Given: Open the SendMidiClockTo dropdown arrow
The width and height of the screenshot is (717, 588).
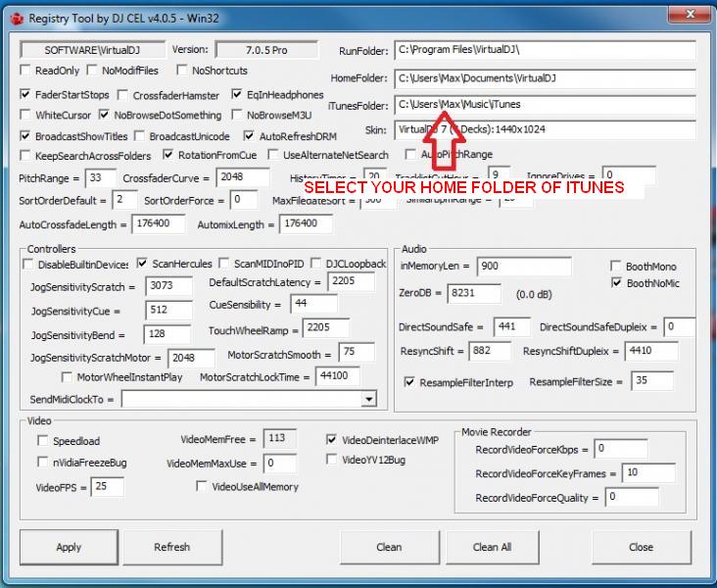Looking at the screenshot, I should (368, 399).
